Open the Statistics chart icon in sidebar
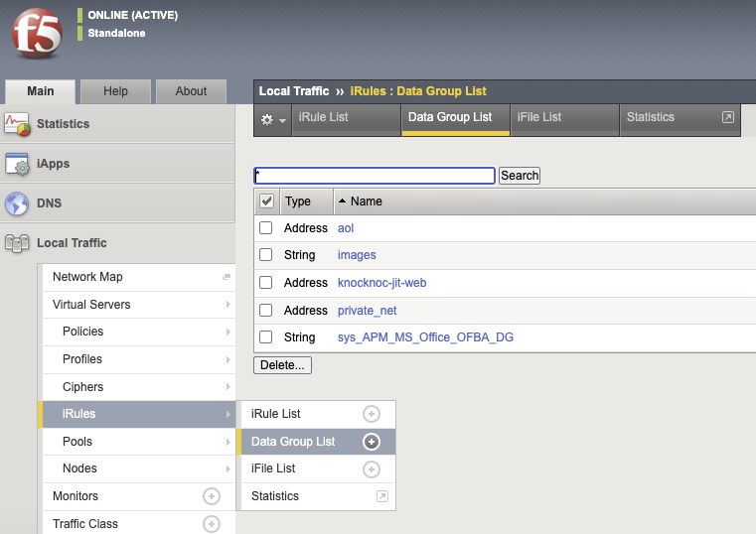 18,124
